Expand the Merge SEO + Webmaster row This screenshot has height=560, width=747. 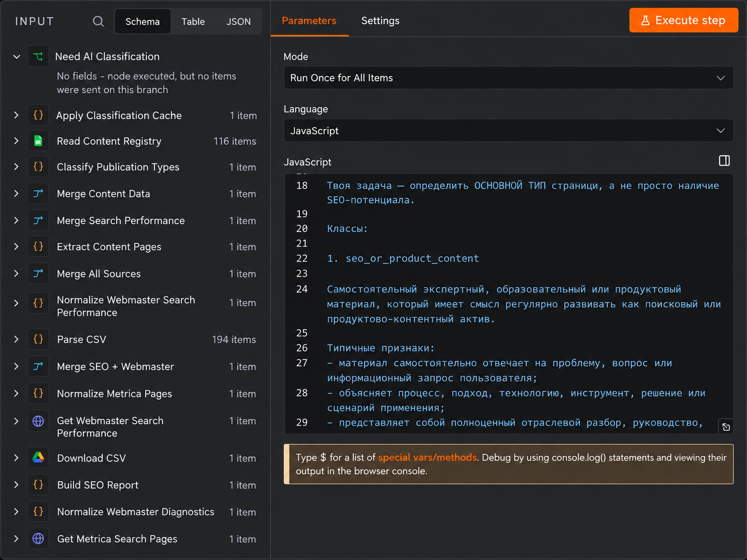tap(17, 366)
